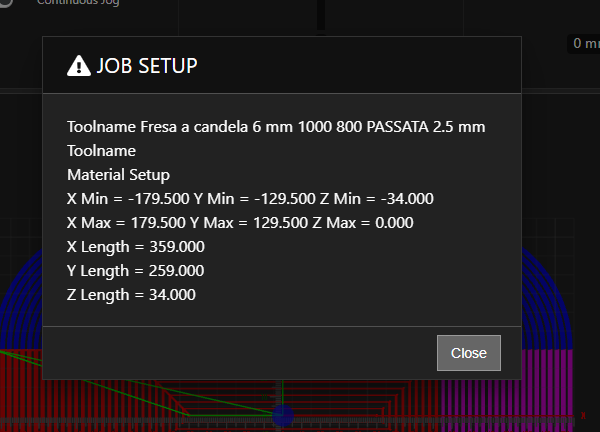This screenshot has width=600, height=432.
Task: Click the blue dome area left of the dialog
Action: point(22,310)
